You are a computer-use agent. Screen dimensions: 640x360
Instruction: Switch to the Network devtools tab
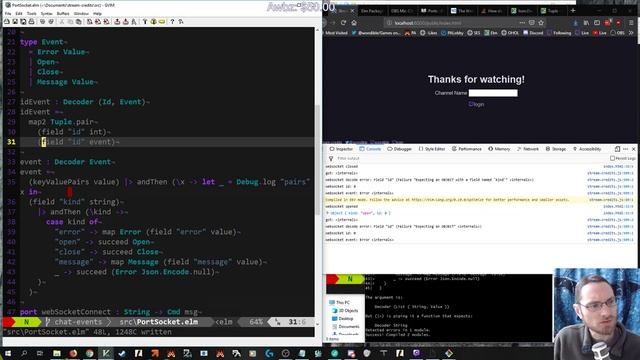coord(528,149)
